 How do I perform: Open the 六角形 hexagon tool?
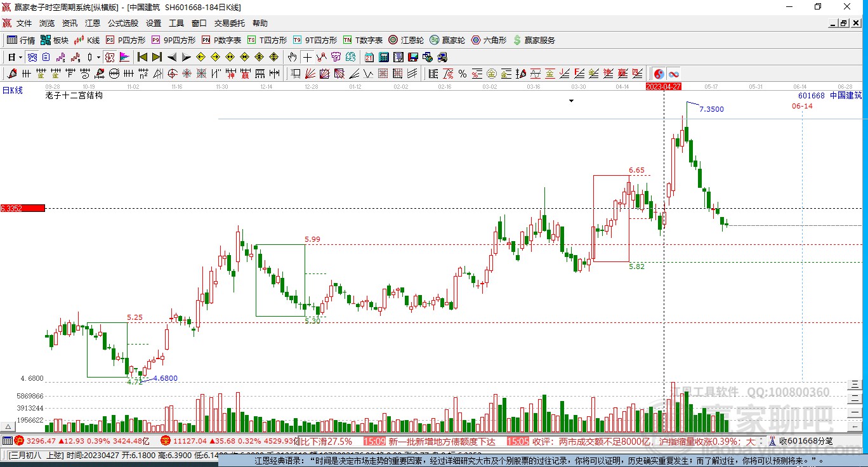coord(489,40)
